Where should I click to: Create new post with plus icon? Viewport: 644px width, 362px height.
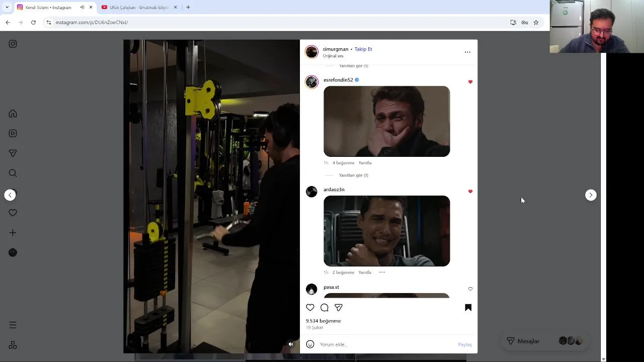pos(13,233)
